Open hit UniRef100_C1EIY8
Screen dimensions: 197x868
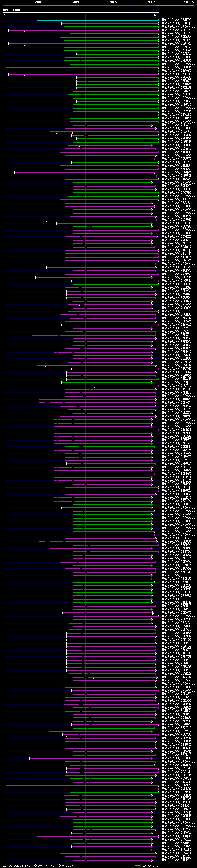click(x=177, y=33)
